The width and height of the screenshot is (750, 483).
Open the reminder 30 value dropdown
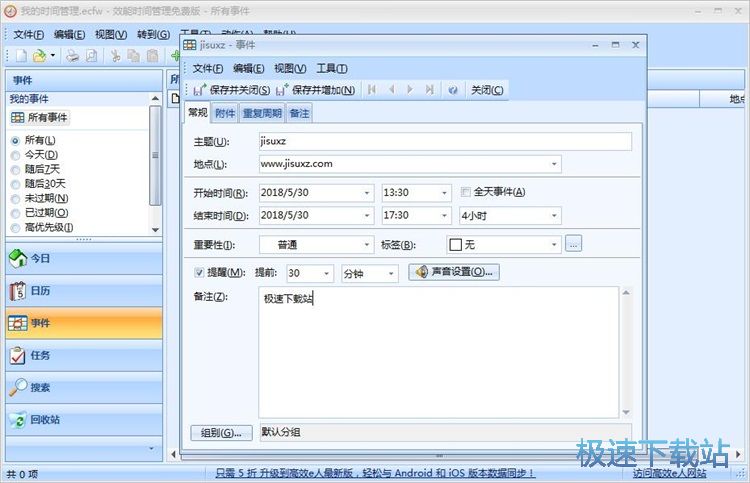tap(326, 274)
